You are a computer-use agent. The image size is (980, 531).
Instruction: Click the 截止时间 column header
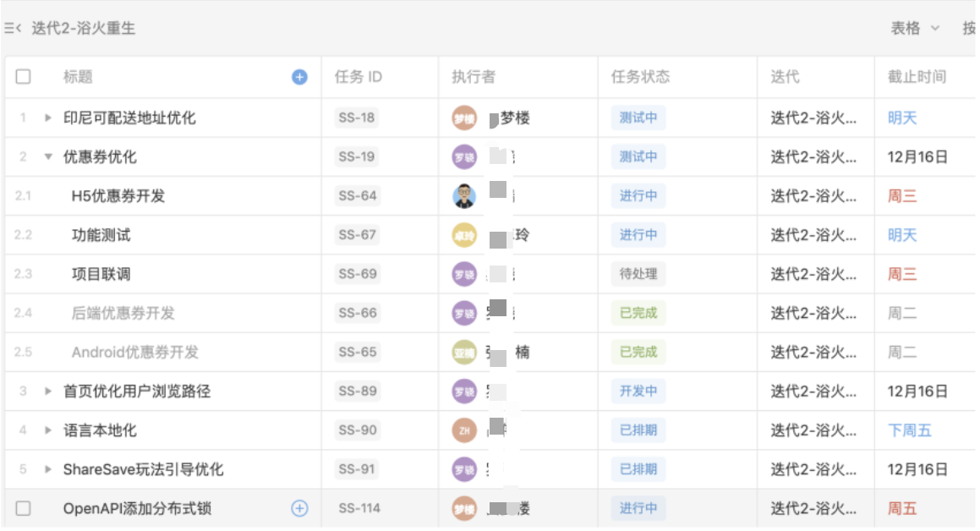[x=917, y=77]
